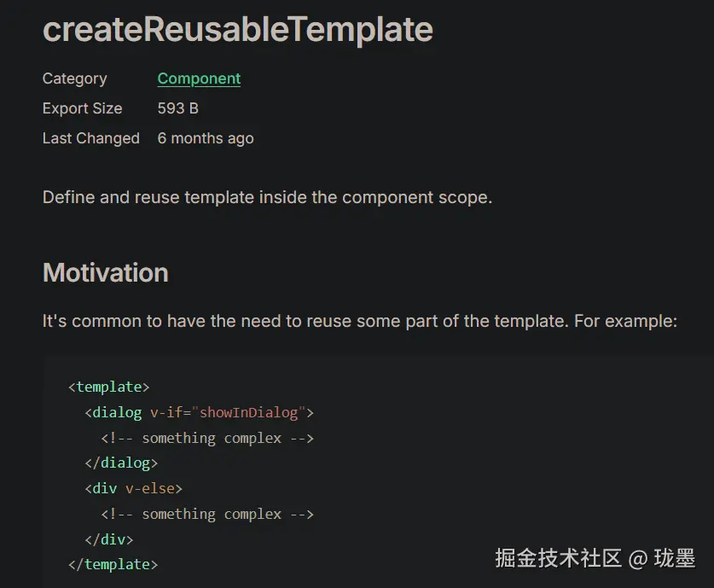This screenshot has width=714, height=588.
Task: Click the Define and reuse template description
Action: click(267, 197)
